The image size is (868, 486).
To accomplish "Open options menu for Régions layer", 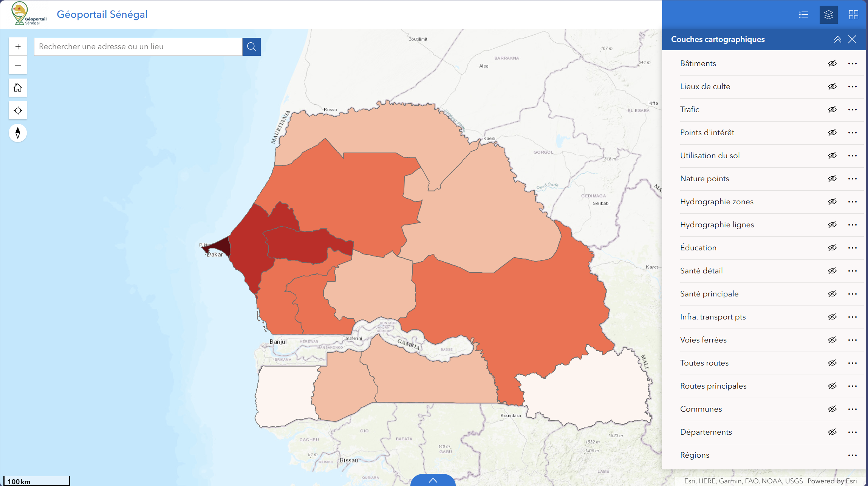I will coord(852,455).
